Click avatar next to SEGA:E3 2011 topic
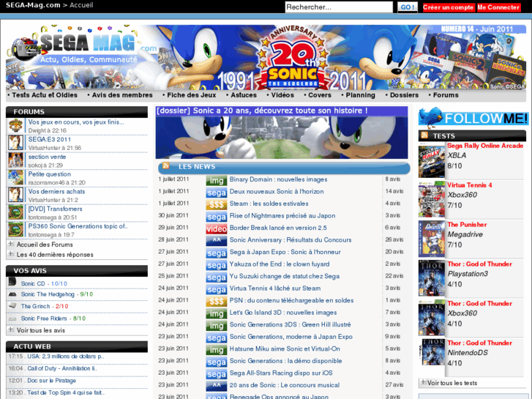532x399 pixels. [15, 143]
